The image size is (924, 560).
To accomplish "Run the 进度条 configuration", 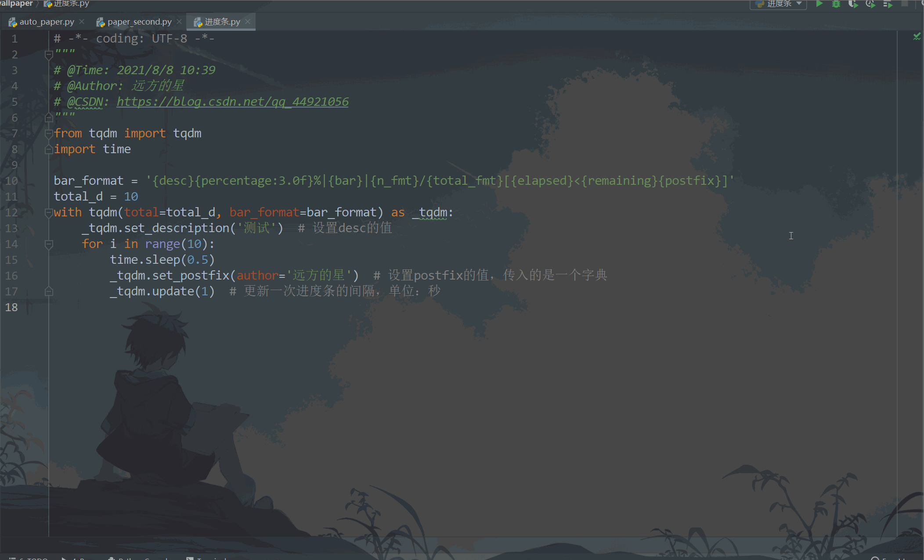I will 819,4.
